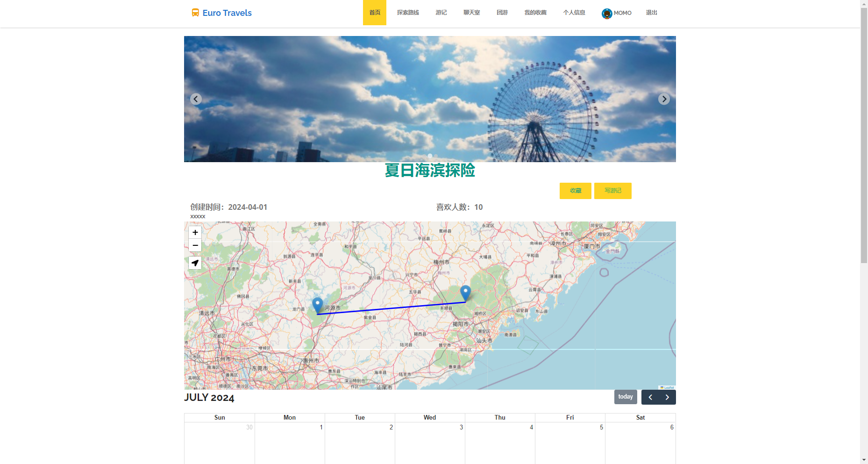Select June 30 on calendar
This screenshot has width=868, height=464.
pos(220,443)
